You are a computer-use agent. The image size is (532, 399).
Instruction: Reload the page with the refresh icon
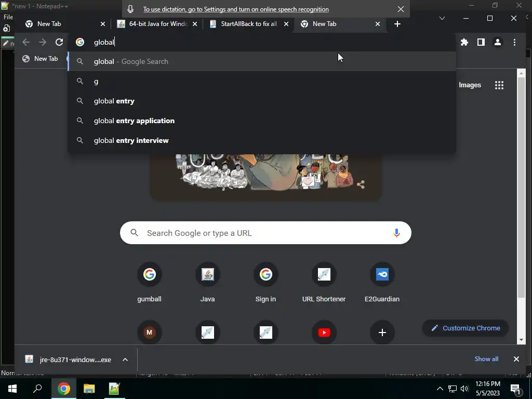click(x=59, y=42)
